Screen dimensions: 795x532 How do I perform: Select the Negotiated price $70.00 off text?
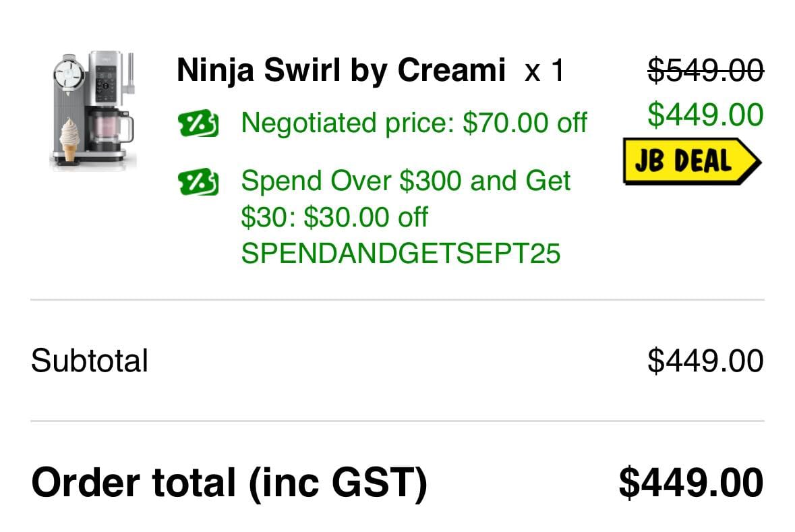coord(414,123)
